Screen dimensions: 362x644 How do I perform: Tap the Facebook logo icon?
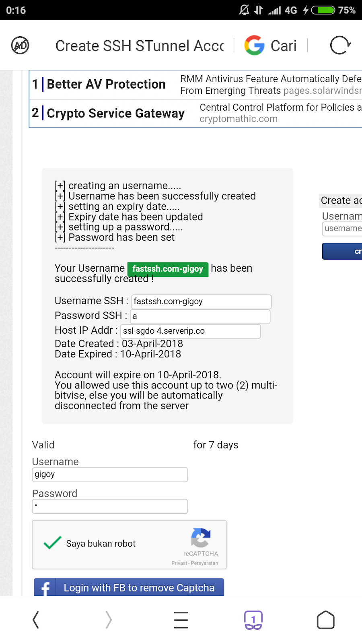[45, 588]
